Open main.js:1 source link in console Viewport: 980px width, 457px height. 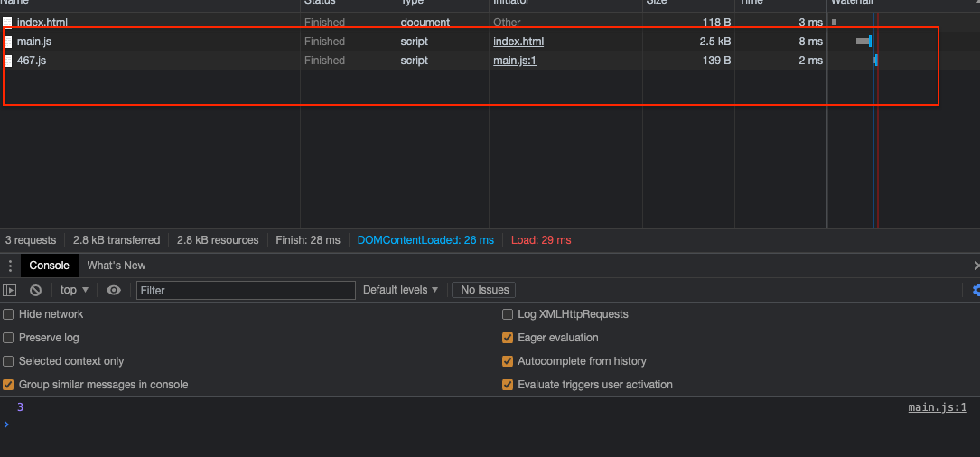(x=938, y=407)
